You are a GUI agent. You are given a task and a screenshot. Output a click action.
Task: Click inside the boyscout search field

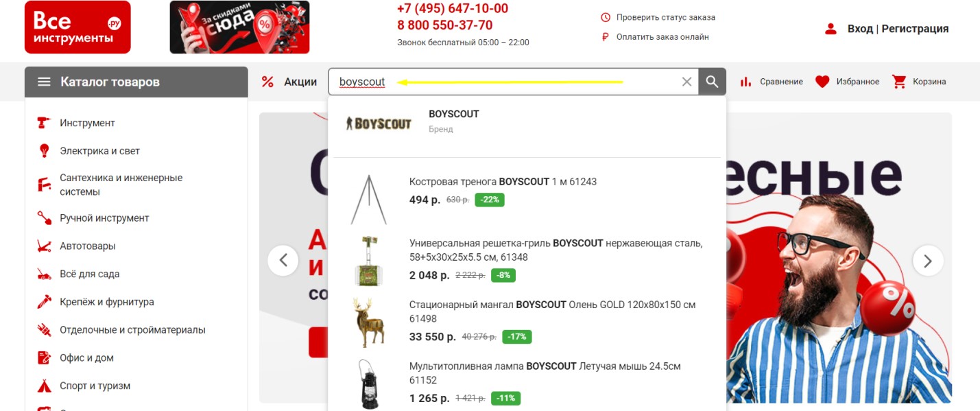[507, 82]
